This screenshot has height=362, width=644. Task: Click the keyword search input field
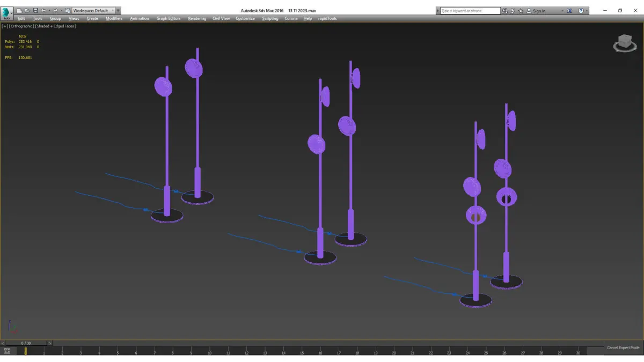[470, 11]
